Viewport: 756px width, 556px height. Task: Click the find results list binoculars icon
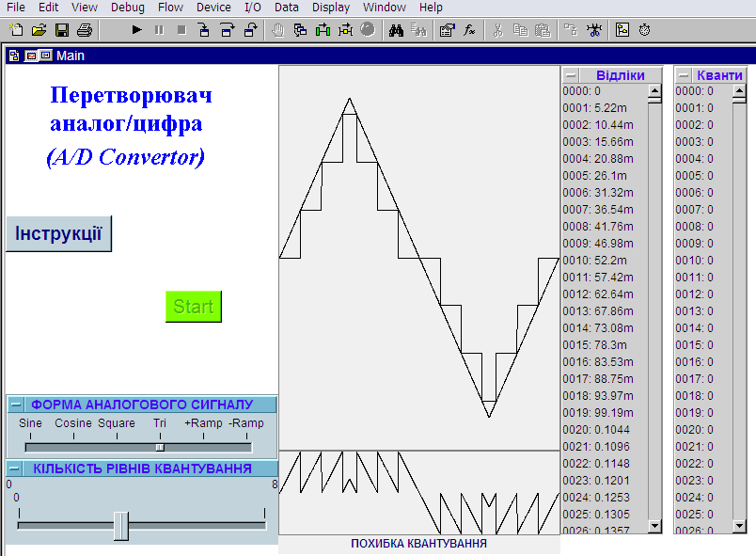tap(418, 30)
